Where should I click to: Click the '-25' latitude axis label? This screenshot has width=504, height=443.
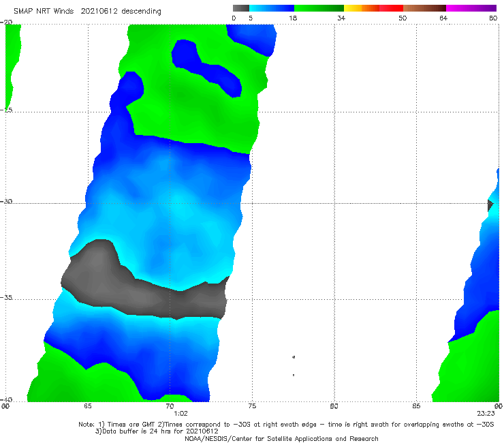click(6, 110)
